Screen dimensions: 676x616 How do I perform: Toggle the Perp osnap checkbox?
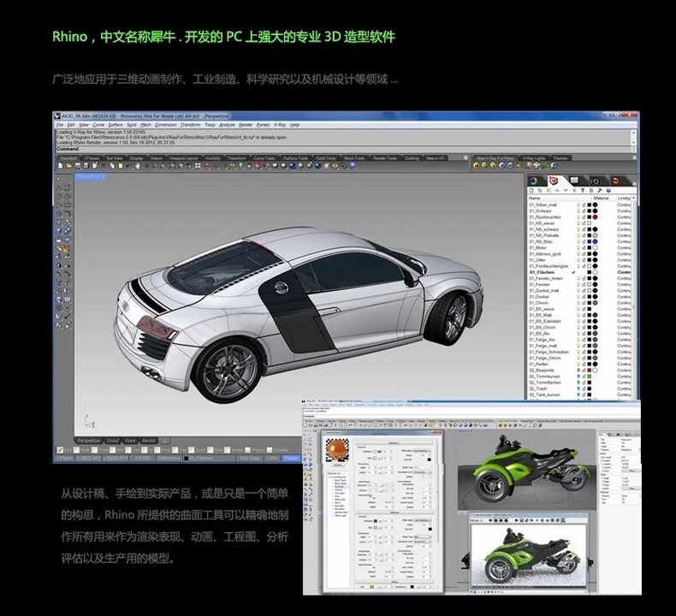click(157, 450)
